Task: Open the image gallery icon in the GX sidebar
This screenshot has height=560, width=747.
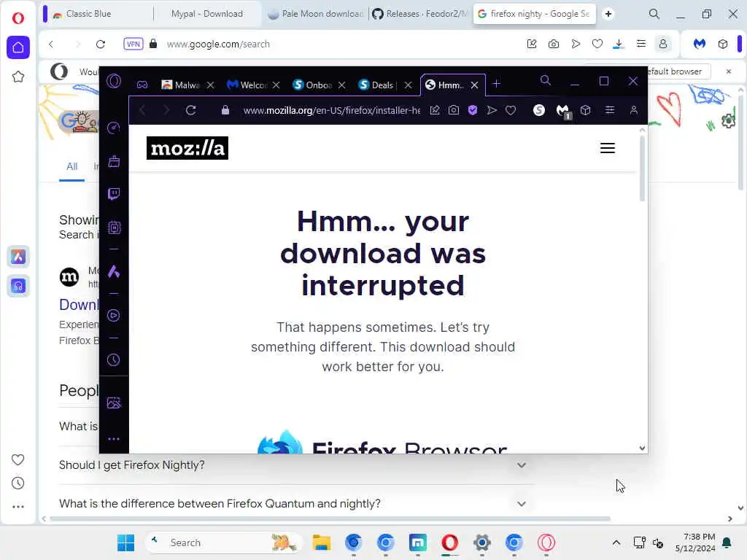Action: pyautogui.click(x=113, y=402)
